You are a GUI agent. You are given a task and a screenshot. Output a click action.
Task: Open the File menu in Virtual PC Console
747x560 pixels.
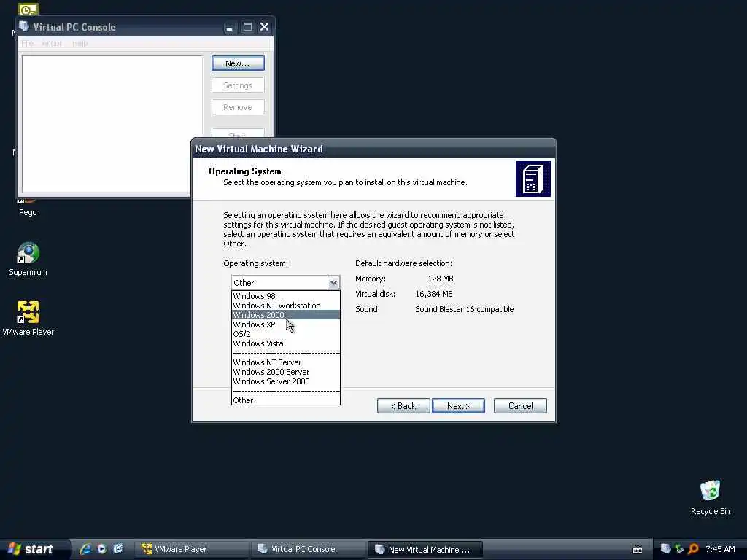27,43
